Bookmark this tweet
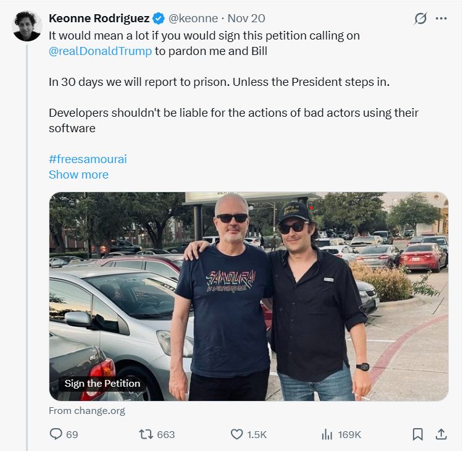This screenshot has width=476, height=451. pyautogui.click(x=418, y=434)
